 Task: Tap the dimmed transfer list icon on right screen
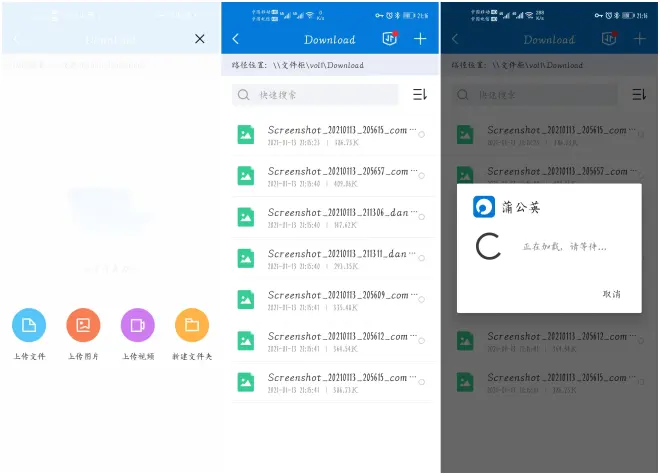[610, 38]
